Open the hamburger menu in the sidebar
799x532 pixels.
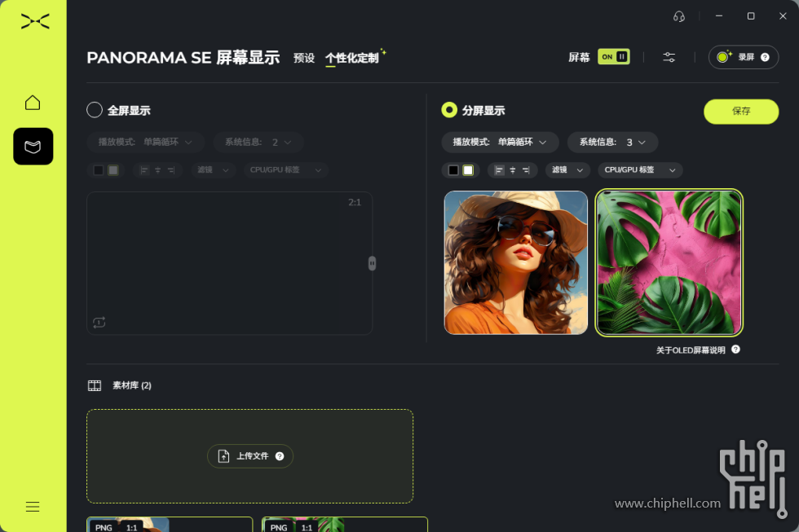pos(33,507)
